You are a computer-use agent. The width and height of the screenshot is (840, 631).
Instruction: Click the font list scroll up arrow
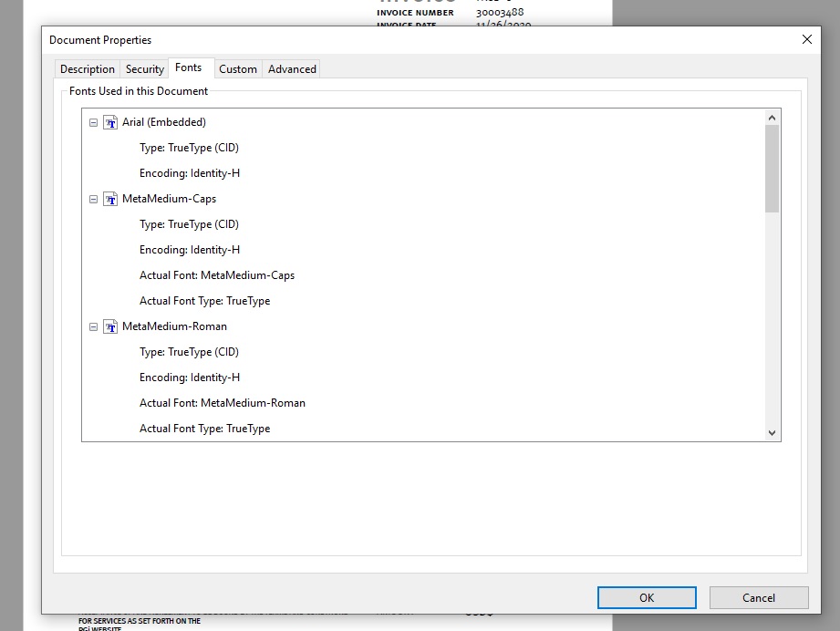772,118
